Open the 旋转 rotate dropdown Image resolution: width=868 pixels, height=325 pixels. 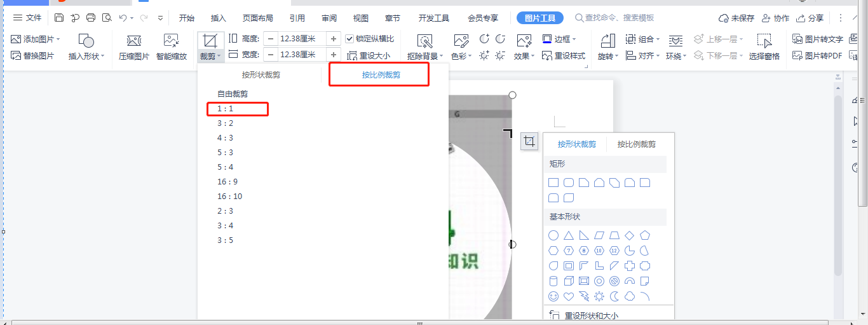(617, 57)
